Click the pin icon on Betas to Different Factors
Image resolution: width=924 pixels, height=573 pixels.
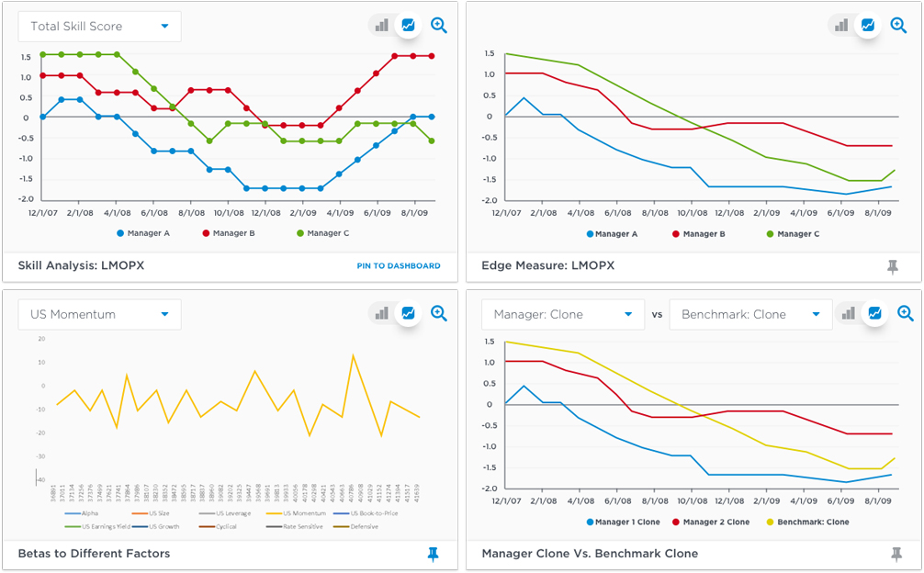pyautogui.click(x=433, y=555)
